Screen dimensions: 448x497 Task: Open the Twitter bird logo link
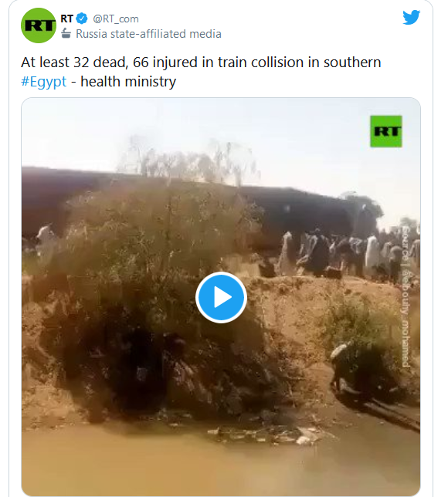click(411, 17)
